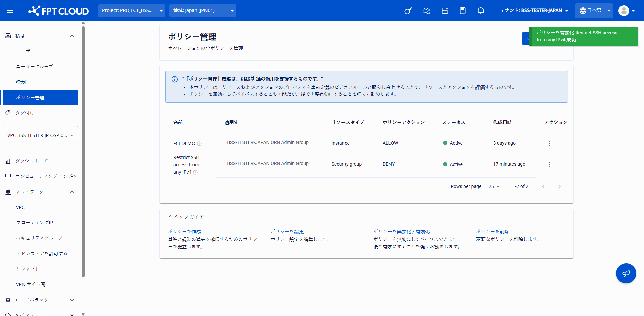Open the actions menu for FCI-DEMO row
Image resolution: width=644 pixels, height=316 pixels.
tap(549, 143)
